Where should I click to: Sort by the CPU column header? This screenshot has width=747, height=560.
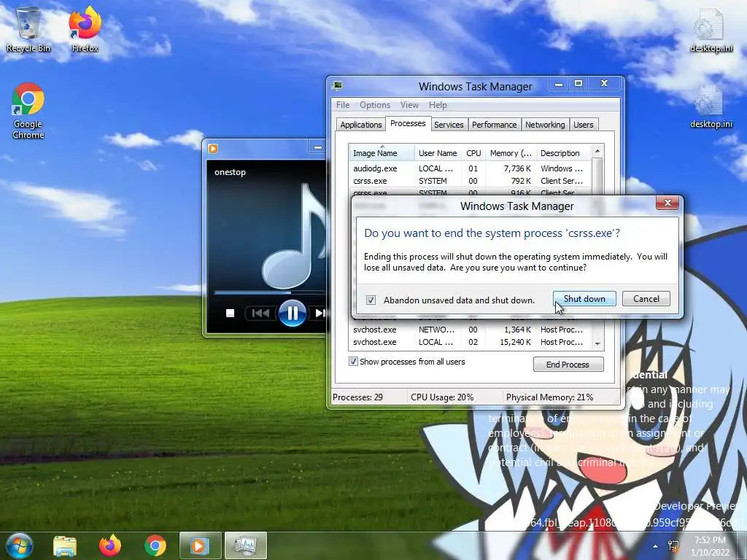click(x=473, y=153)
